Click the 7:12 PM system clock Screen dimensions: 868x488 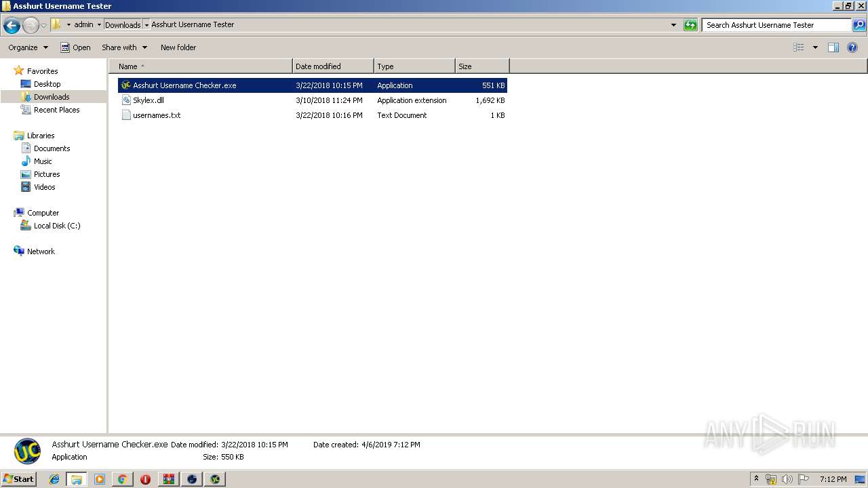pyautogui.click(x=833, y=479)
